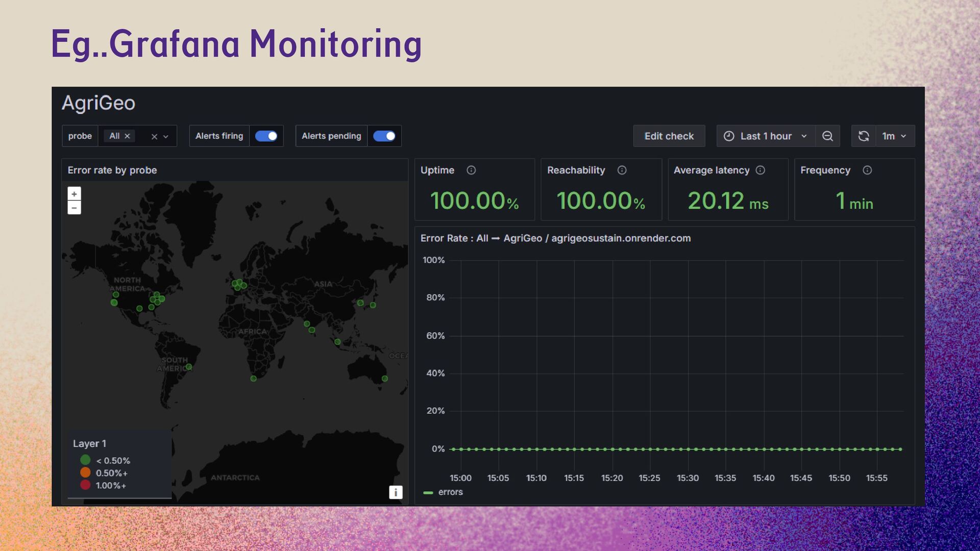The width and height of the screenshot is (980, 551).
Task: Remove the All probe filter tag
Action: [x=128, y=136]
